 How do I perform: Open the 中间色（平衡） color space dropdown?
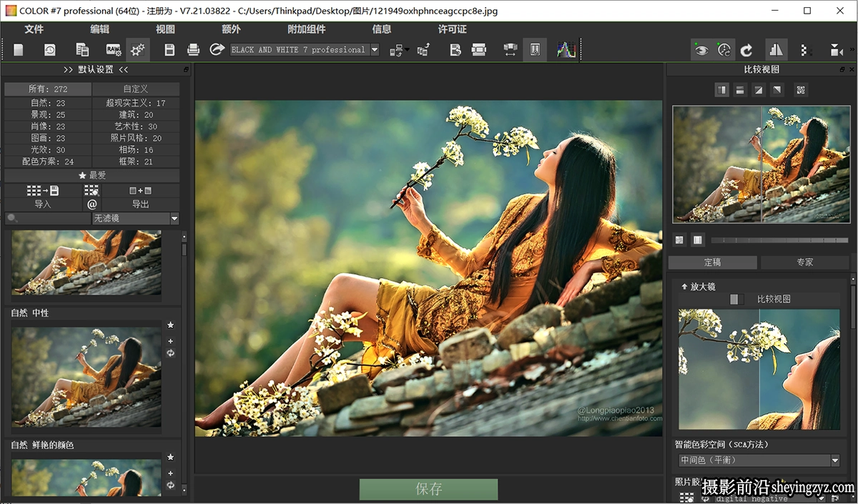pos(759,460)
